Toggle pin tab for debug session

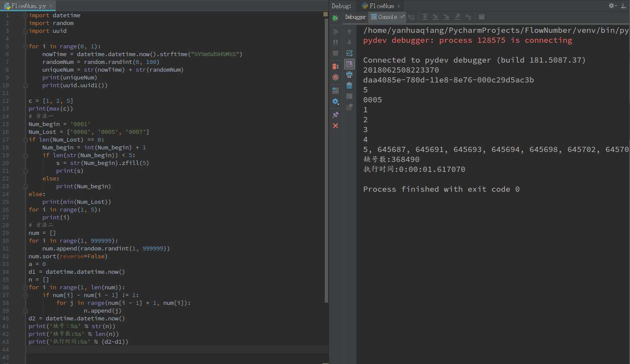click(x=336, y=115)
